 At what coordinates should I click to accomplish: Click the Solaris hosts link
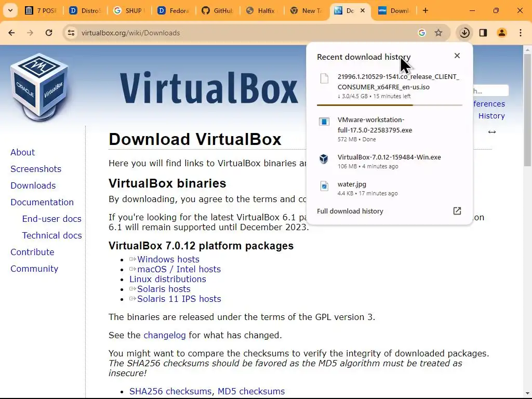click(x=164, y=289)
